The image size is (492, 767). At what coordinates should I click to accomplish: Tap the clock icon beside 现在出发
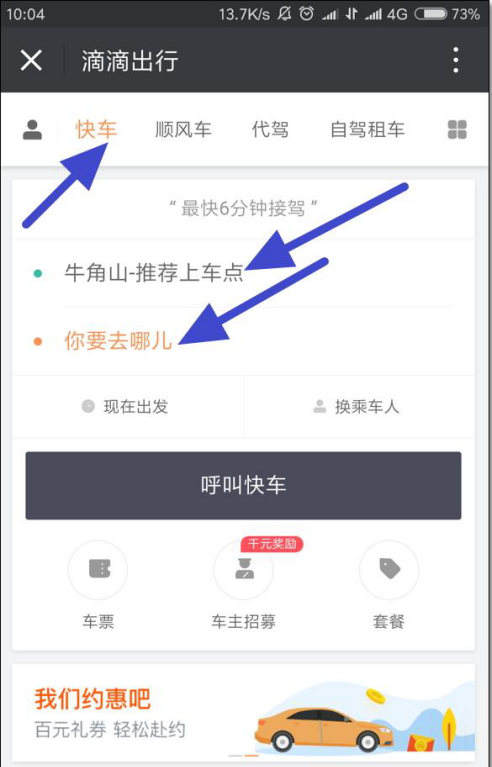(88, 406)
